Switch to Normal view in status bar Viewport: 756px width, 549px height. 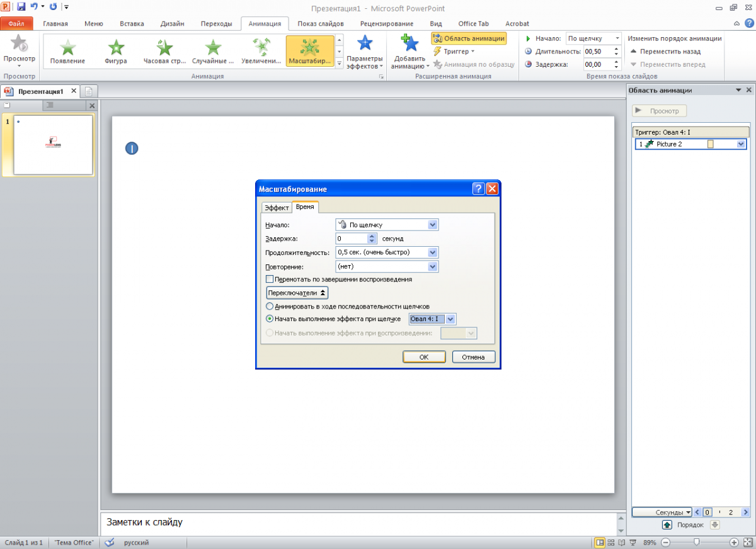pos(600,542)
